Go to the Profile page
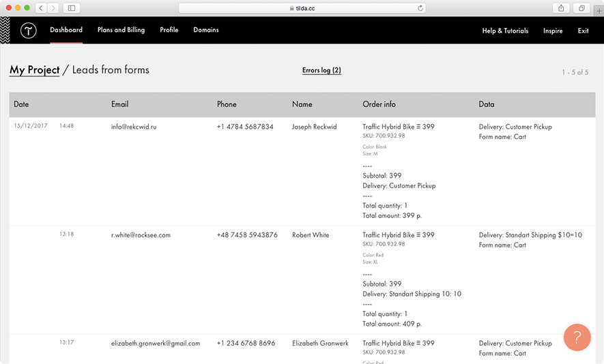The width and height of the screenshot is (604, 364). pos(169,30)
